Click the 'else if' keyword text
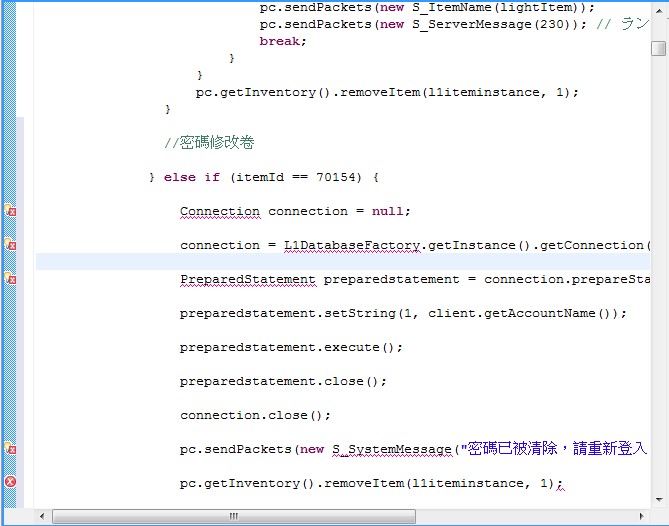Image resolution: width=669 pixels, height=526 pixels. (192, 177)
